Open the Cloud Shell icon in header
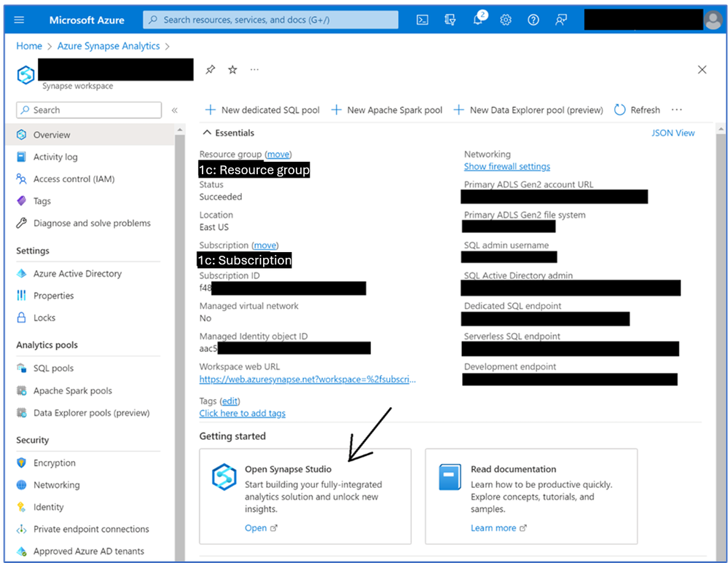Viewport: 728px width, 563px height. click(422, 20)
